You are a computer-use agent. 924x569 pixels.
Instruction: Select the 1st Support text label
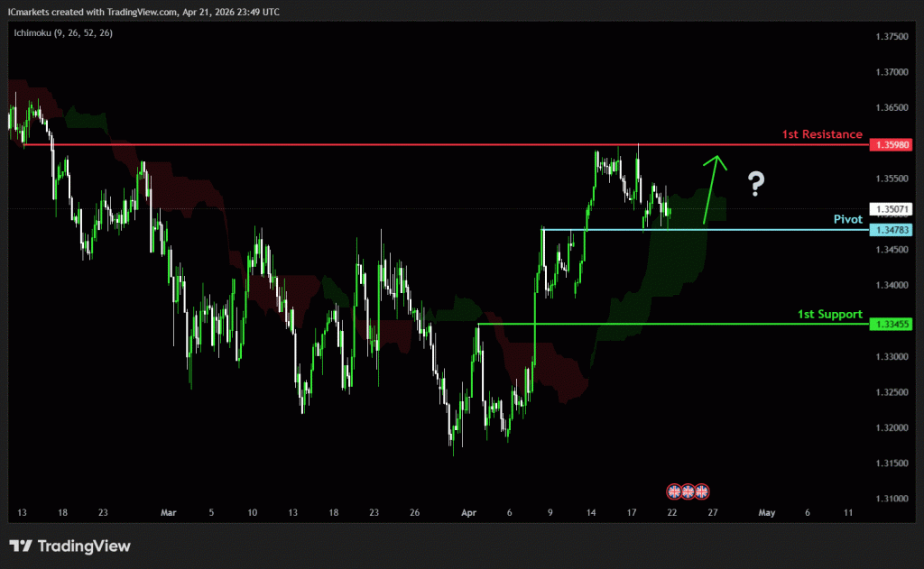829,314
